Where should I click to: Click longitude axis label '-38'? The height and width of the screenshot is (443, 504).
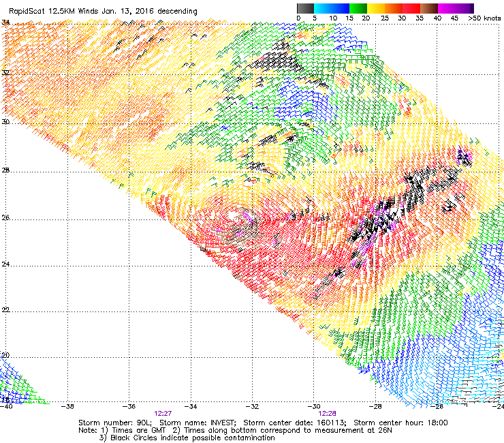(67, 407)
